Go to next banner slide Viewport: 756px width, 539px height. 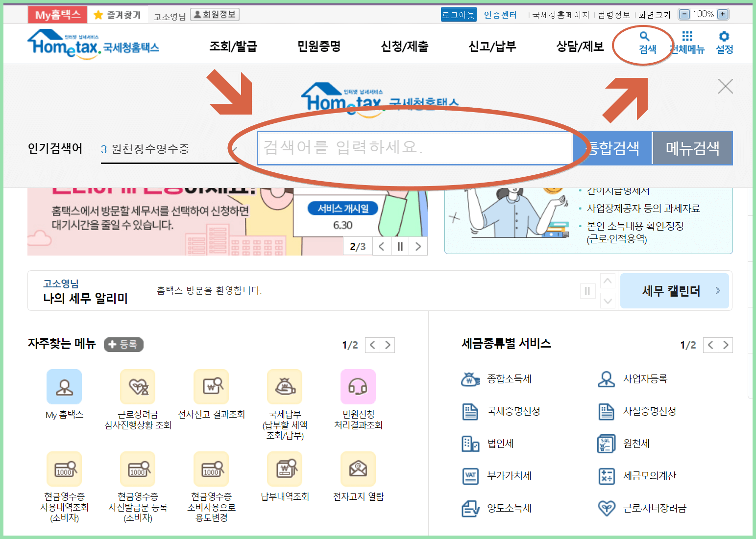tap(418, 246)
